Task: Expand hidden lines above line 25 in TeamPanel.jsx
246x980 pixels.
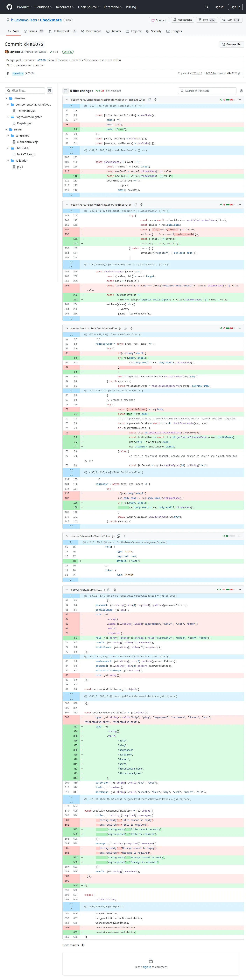Action: click(x=71, y=106)
